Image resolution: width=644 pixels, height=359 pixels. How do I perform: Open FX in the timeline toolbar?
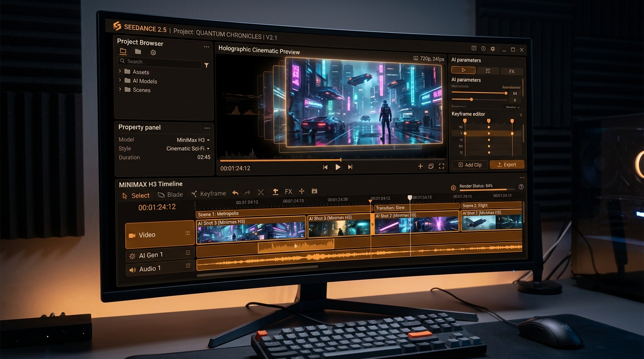coord(288,192)
